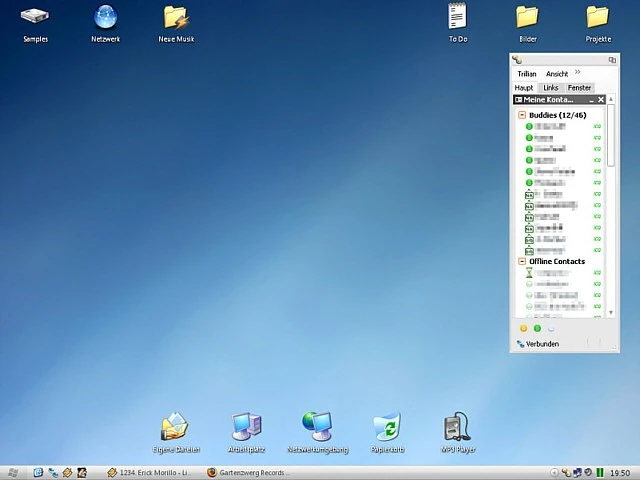Collapse the Offline Contacts group
Screen dimensions: 640x480
[x=522, y=261]
